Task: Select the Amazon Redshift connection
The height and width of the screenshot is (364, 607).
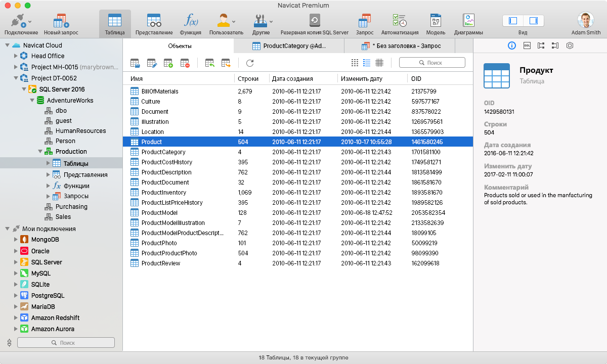Action: pos(55,317)
